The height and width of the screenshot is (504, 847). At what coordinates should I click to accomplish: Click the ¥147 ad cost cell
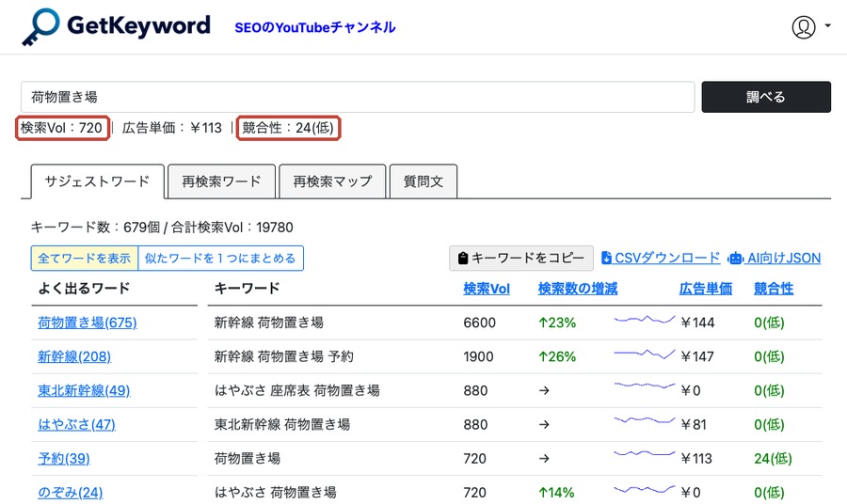[x=697, y=356]
